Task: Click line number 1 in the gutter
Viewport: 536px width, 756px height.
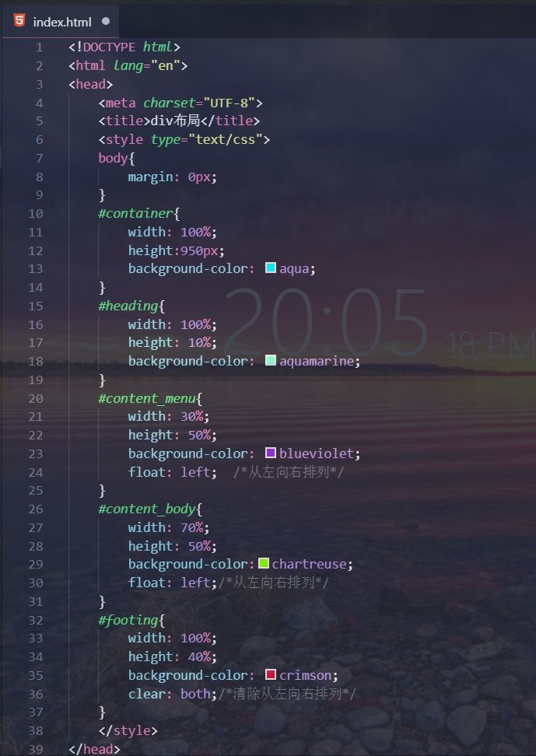Action: pyautogui.click(x=39, y=47)
